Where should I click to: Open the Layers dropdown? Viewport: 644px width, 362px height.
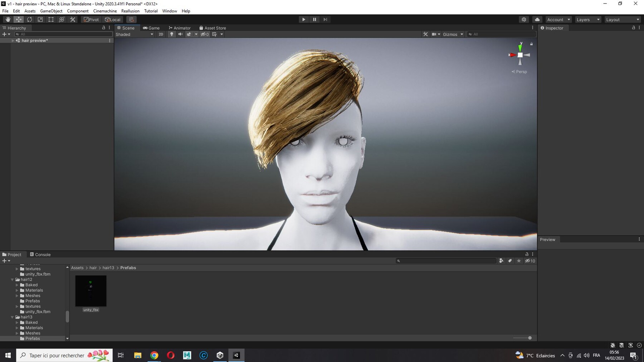coord(588,20)
